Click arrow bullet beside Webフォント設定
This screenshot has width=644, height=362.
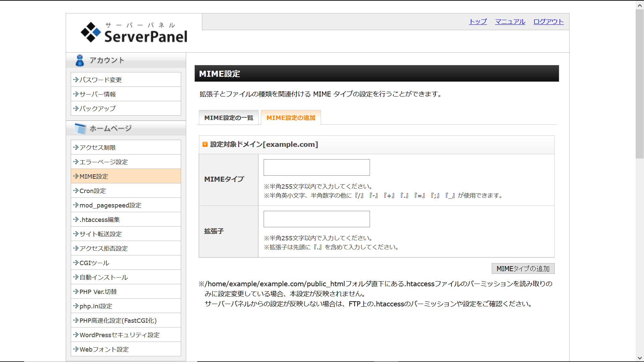tap(76, 349)
